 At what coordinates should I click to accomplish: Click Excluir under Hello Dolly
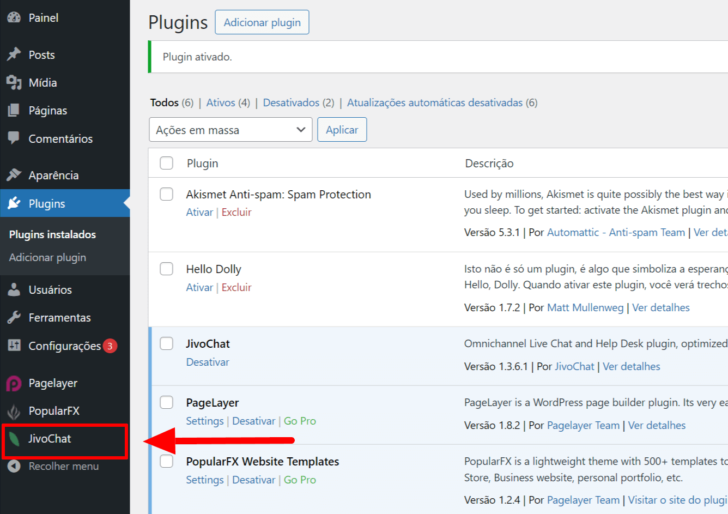point(236,287)
